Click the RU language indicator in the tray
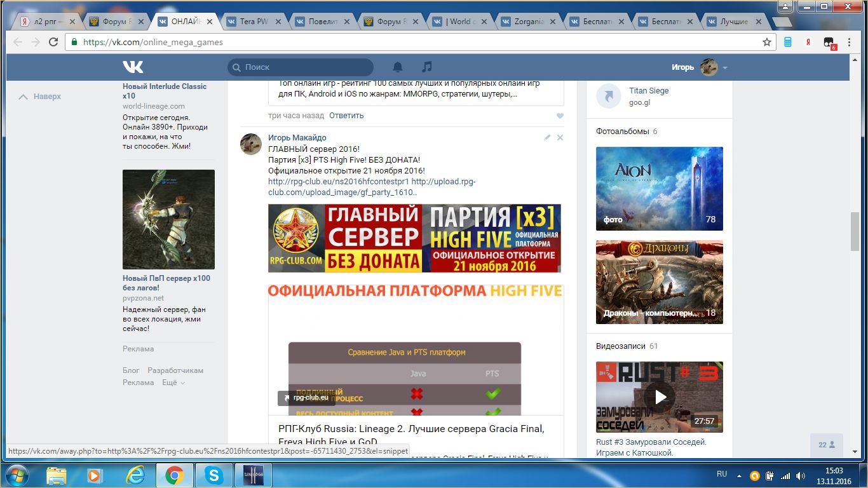868x488 pixels. (x=722, y=475)
